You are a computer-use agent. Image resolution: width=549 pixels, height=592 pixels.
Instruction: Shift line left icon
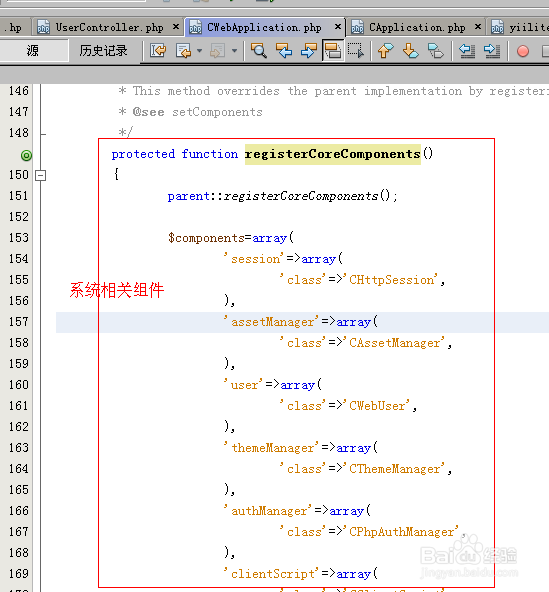[467, 51]
